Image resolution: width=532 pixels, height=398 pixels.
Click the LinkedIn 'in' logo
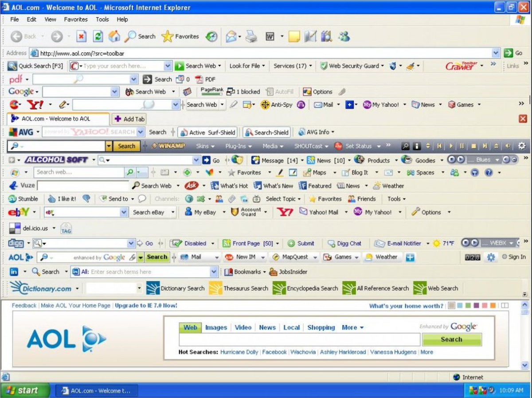click(14, 272)
